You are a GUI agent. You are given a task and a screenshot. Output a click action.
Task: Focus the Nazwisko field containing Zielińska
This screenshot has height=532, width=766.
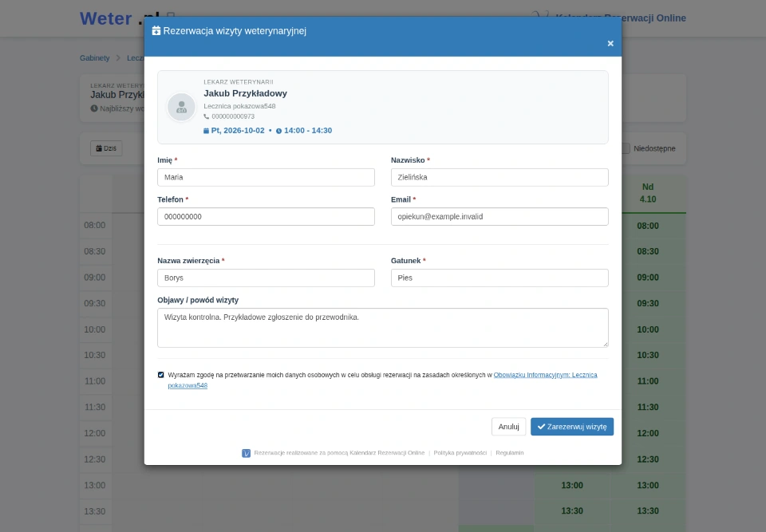pyautogui.click(x=499, y=177)
